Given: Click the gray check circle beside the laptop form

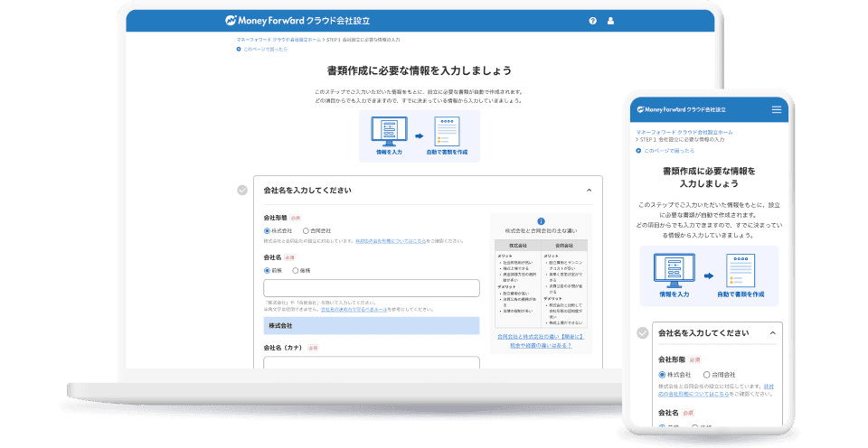Looking at the screenshot, I should tap(242, 191).
